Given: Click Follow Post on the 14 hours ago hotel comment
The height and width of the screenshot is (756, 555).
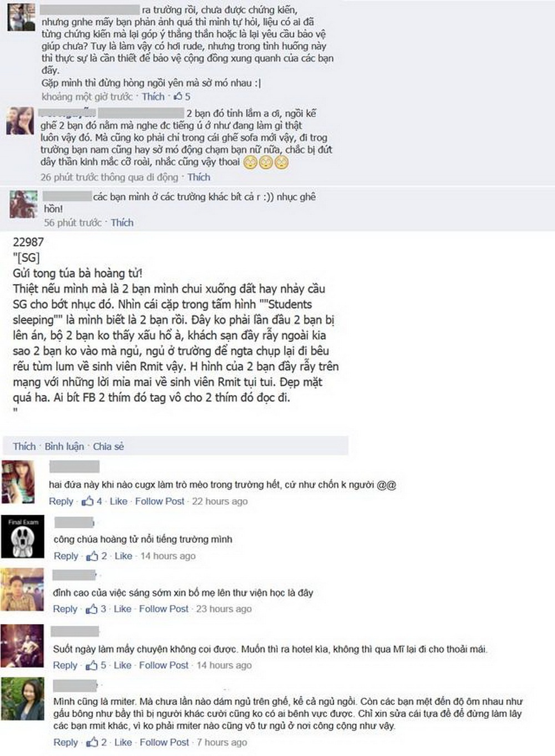Looking at the screenshot, I should 164,666.
